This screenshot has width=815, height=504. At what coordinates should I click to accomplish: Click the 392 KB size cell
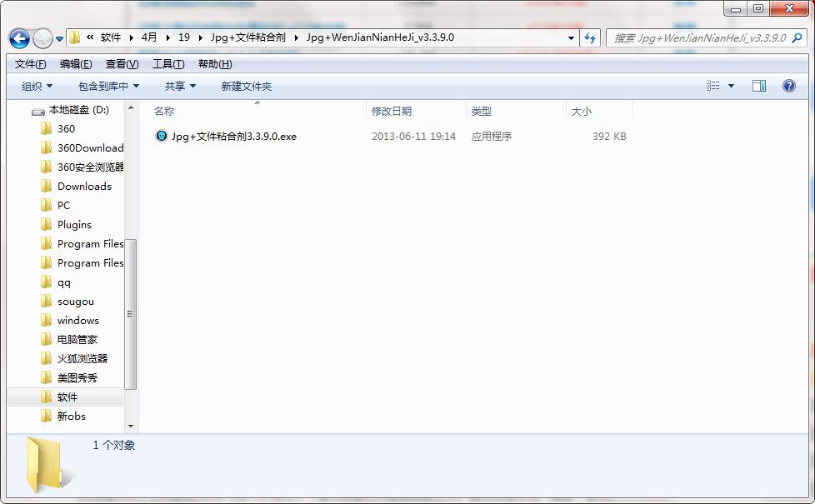[609, 137]
